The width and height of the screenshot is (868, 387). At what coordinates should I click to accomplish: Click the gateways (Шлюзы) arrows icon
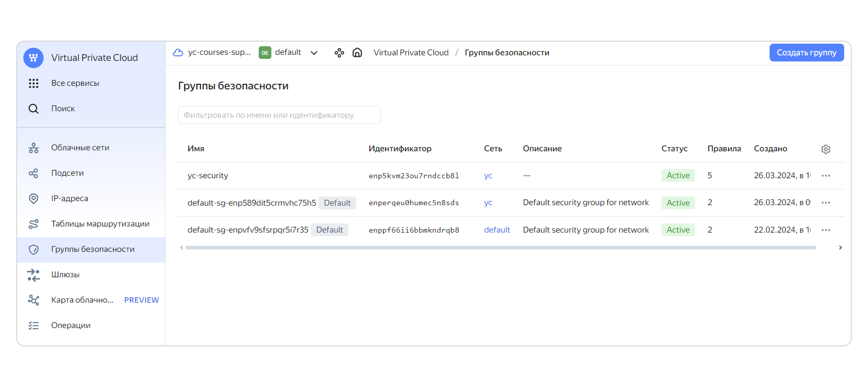[33, 275]
